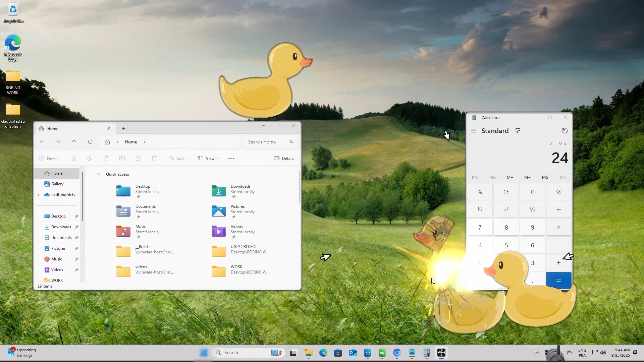Open Outlook from the taskbar
Image resolution: width=644 pixels, height=362 pixels.
(x=353, y=352)
